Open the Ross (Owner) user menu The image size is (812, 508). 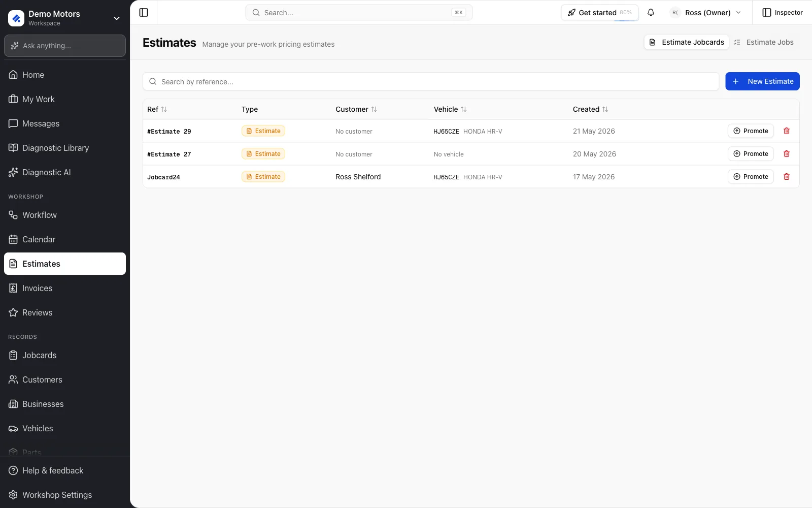[x=706, y=13]
